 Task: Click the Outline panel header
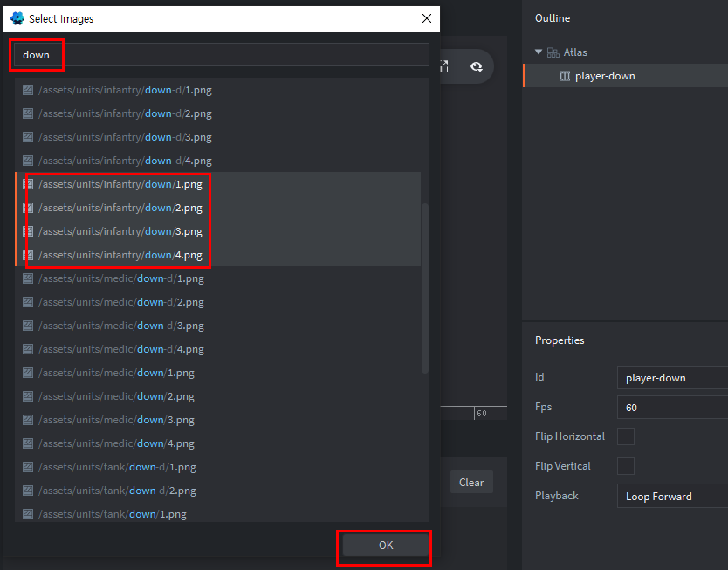[x=553, y=18]
